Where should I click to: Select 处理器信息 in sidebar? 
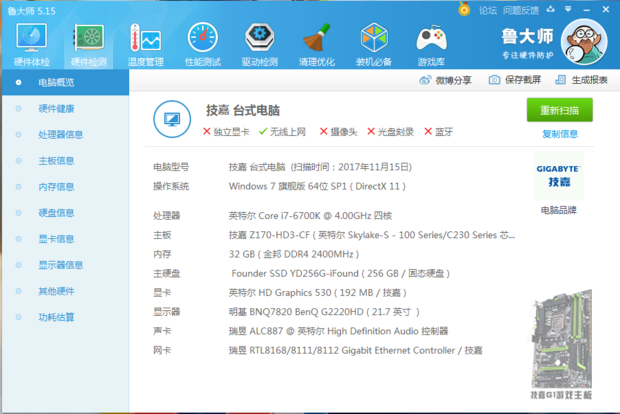pos(60,134)
